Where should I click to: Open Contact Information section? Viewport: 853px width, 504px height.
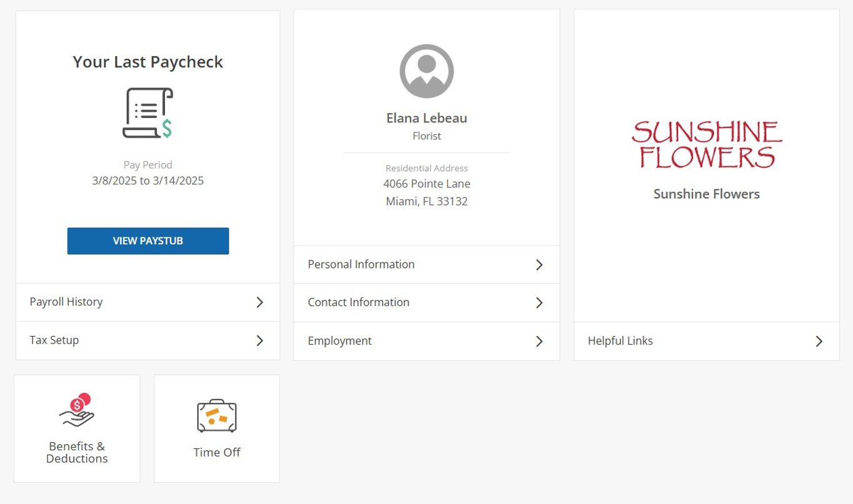tap(427, 303)
